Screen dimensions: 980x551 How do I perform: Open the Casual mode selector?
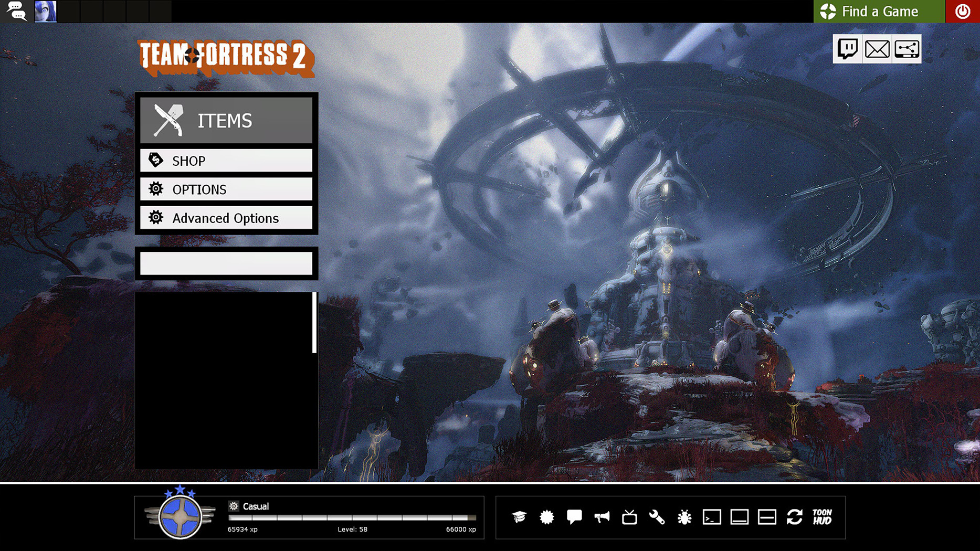[256, 506]
